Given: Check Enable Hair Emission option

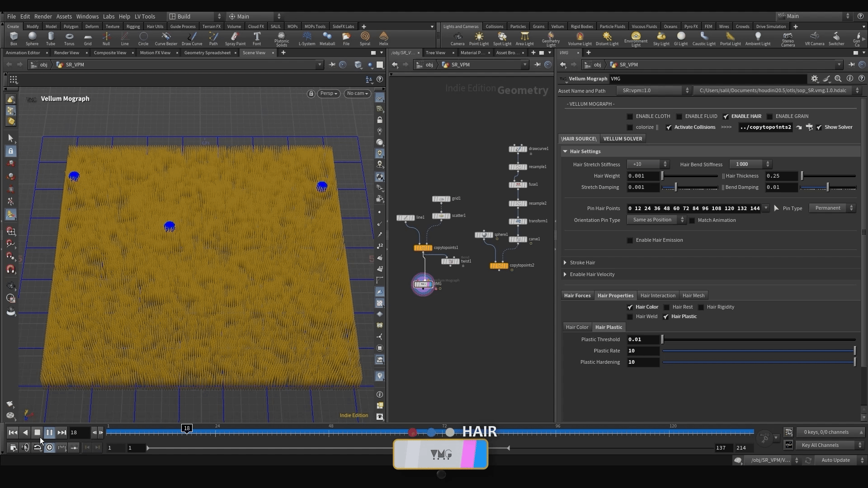Looking at the screenshot, I should tap(630, 240).
